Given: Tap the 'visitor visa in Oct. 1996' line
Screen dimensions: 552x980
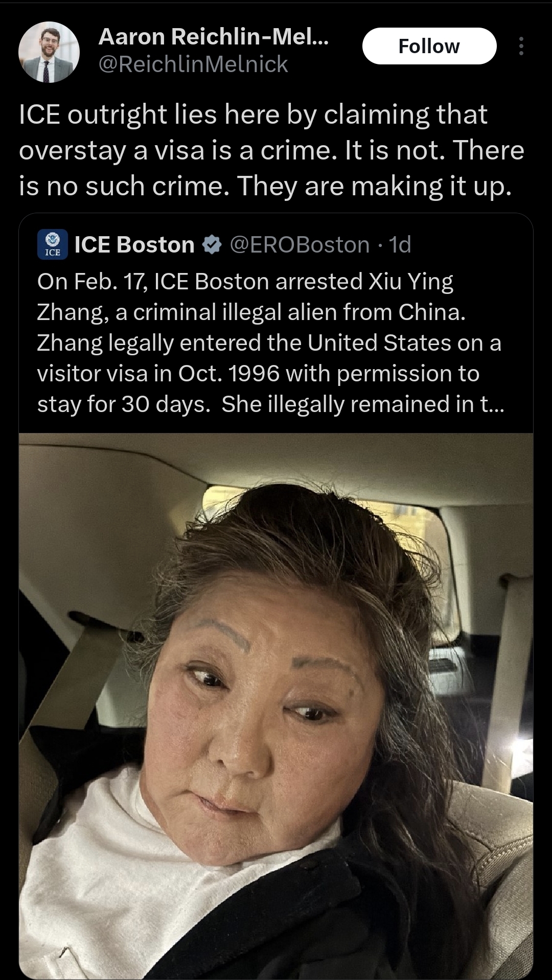Looking at the screenshot, I should pos(258,374).
